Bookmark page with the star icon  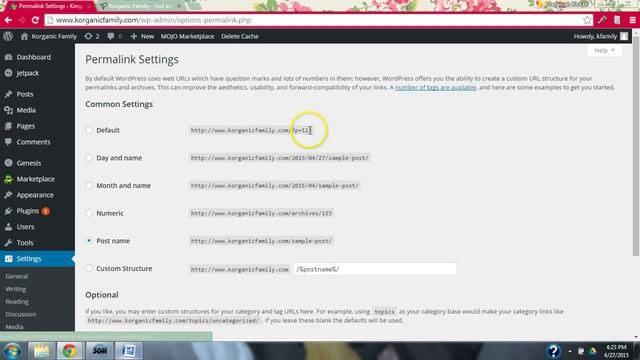point(587,20)
